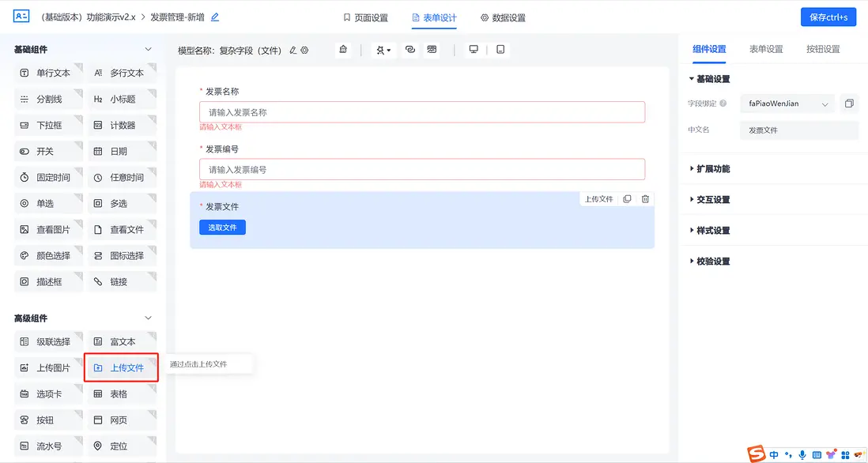
Task: Open the faPiaoWenJian field binding dropdown
Action: coord(787,104)
